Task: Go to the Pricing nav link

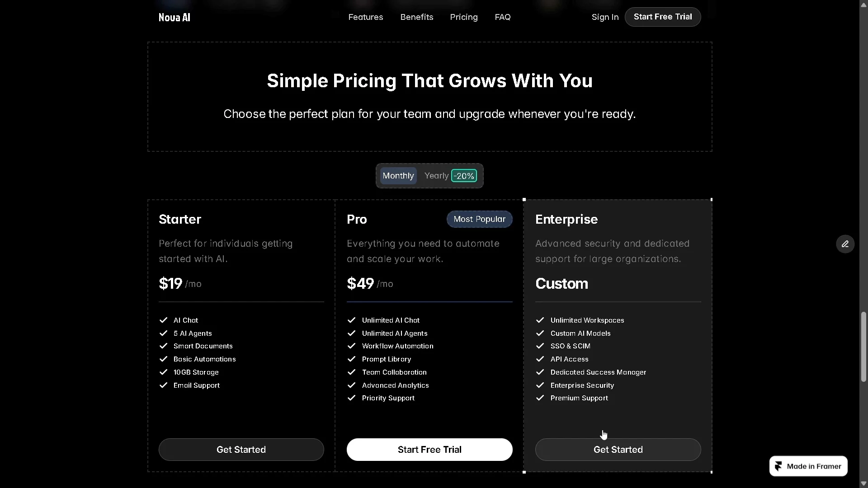Action: pyautogui.click(x=463, y=17)
